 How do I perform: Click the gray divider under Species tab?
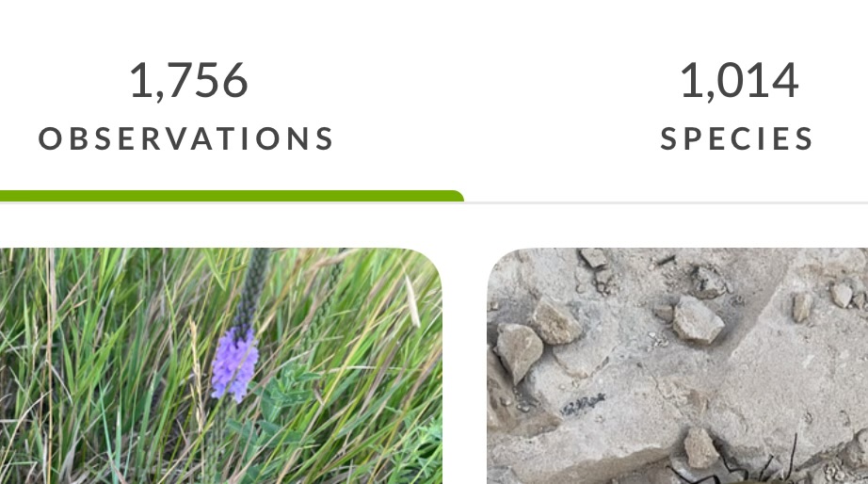(666, 202)
